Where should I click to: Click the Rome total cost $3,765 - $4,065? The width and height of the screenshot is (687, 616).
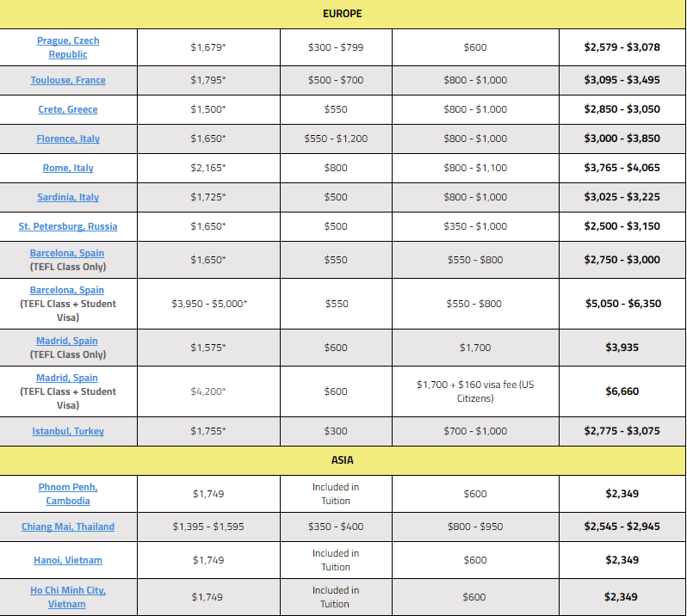[622, 168]
